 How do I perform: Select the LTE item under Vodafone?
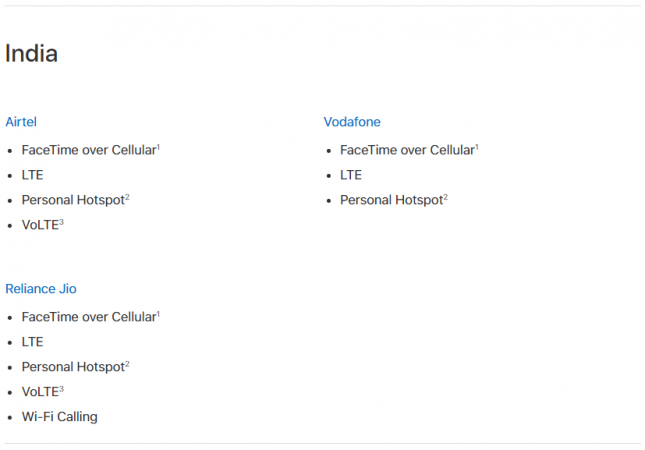(351, 175)
